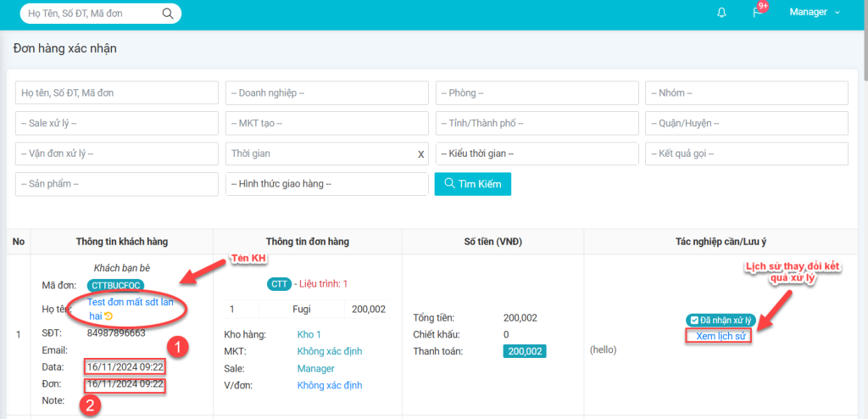The height and width of the screenshot is (419, 868).
Task: Open the notifications bell
Action: tap(721, 13)
